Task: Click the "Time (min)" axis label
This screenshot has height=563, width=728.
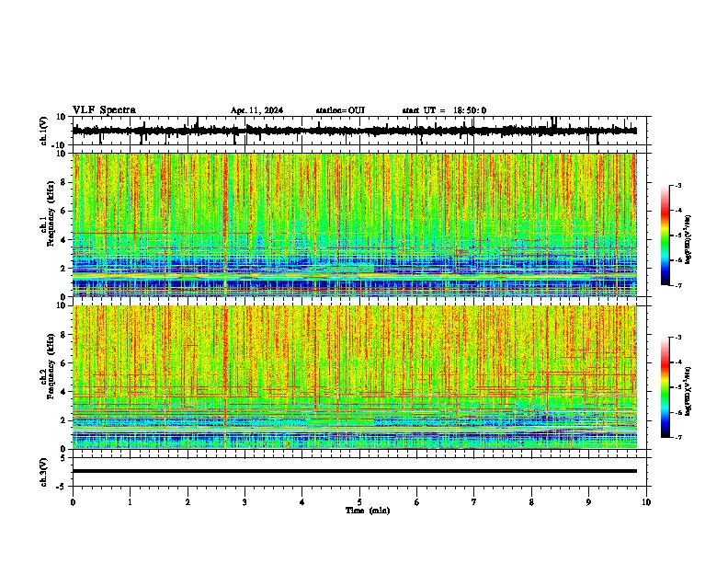Action: tap(368, 511)
